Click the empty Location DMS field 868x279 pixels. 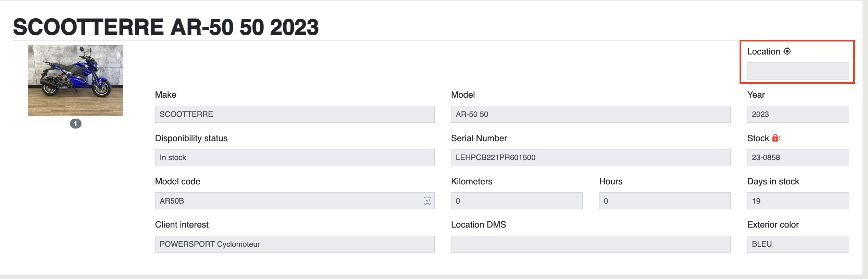[591, 244]
